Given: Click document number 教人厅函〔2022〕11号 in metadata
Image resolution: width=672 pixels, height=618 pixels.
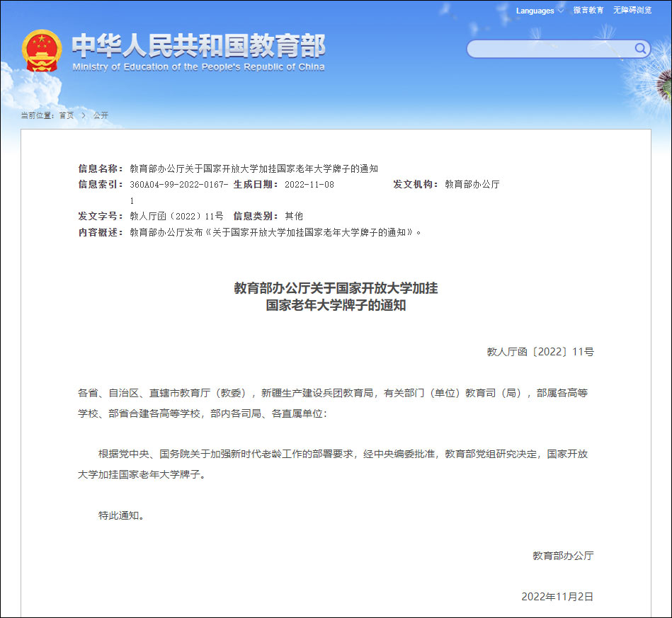Looking at the screenshot, I should (176, 216).
